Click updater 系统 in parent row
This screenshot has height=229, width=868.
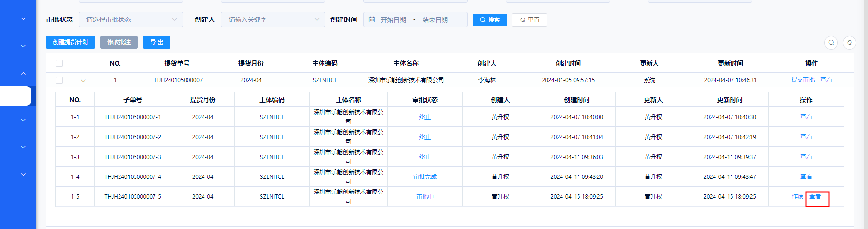pos(649,80)
